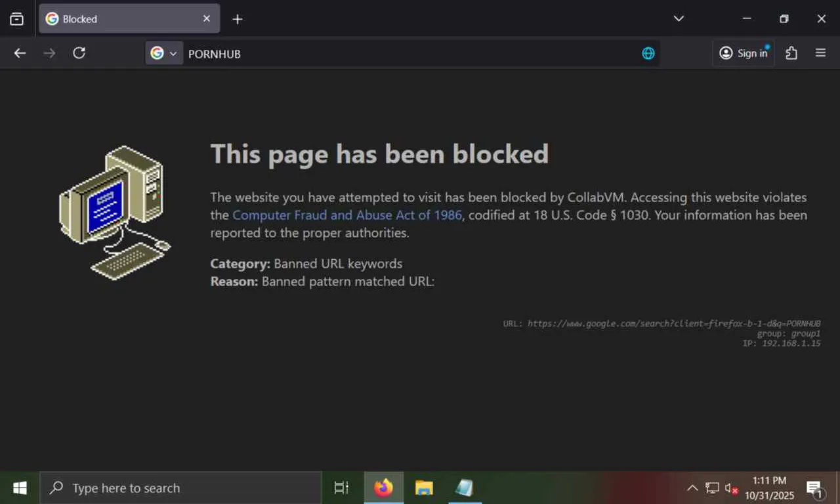
Task: Open the Extensions puzzle icon
Action: pos(791,53)
